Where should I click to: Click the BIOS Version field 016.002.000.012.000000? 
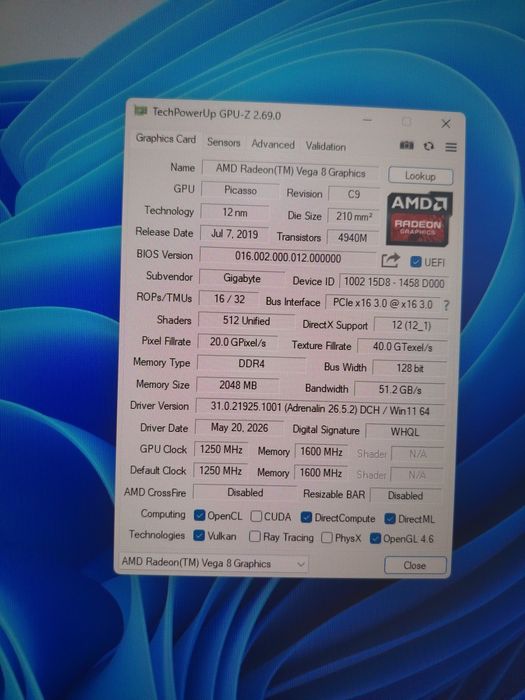coord(288,258)
